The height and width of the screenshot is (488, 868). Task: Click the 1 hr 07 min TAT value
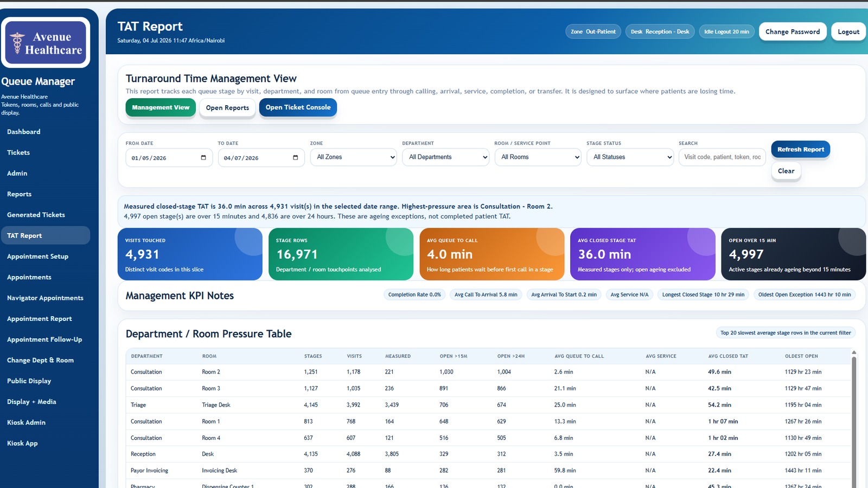723,421
